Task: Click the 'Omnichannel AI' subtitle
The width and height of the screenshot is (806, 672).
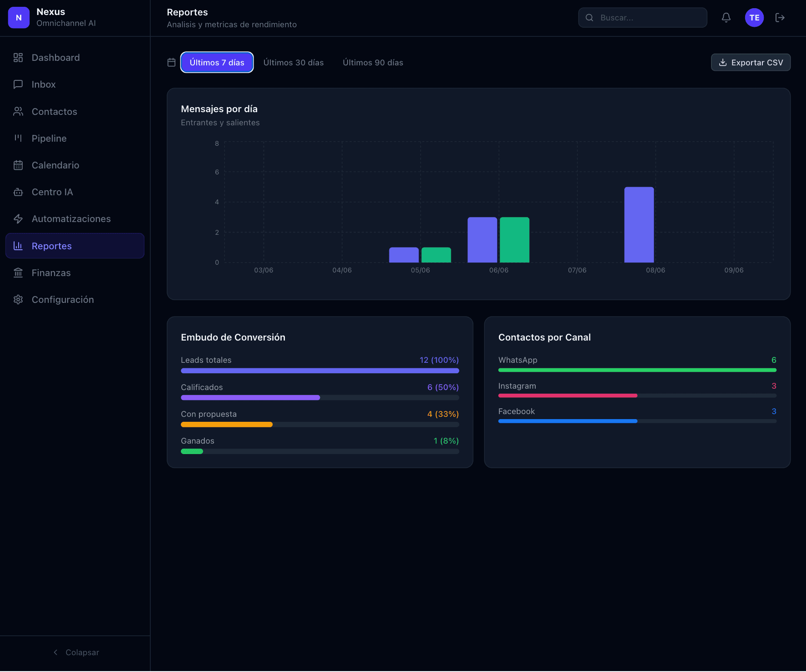Action: 66,23
